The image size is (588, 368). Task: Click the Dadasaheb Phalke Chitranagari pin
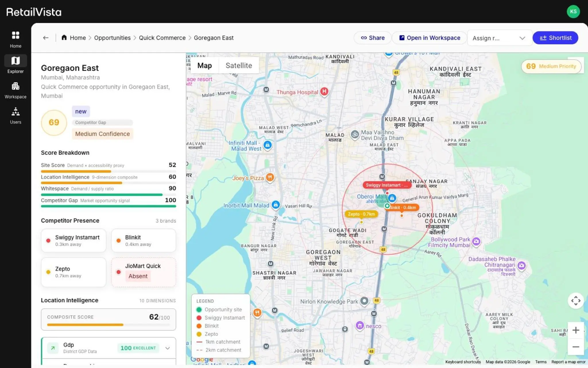[x=521, y=265]
